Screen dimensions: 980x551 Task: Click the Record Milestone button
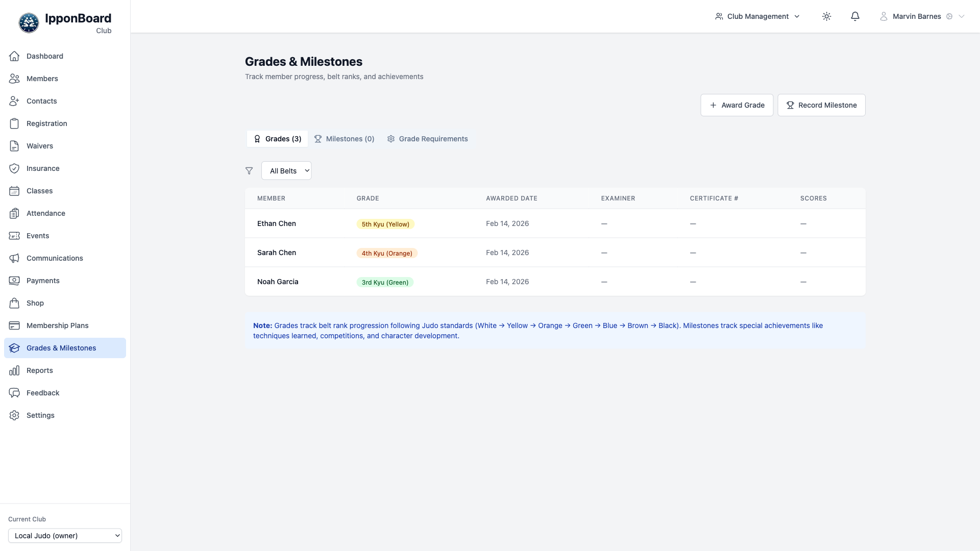click(821, 105)
